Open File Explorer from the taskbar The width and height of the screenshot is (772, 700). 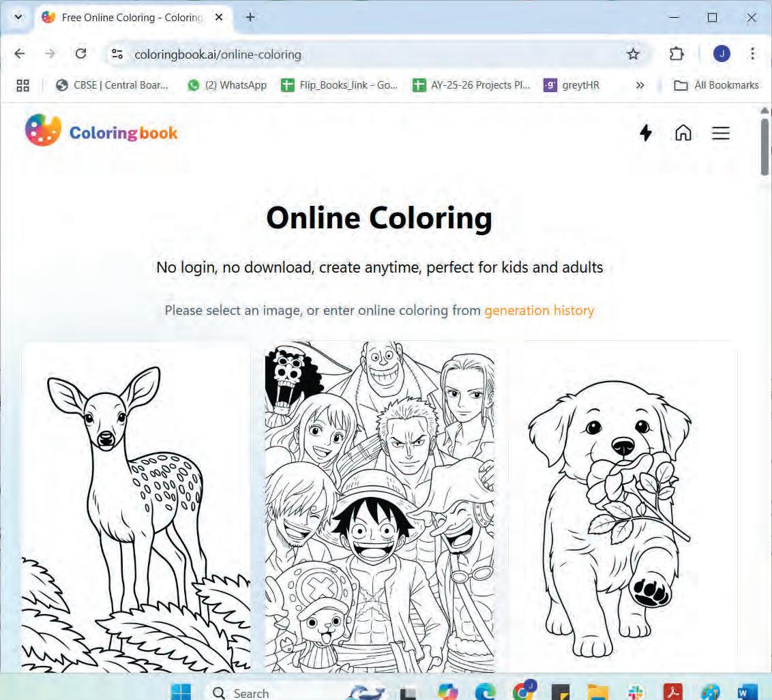pyautogui.click(x=597, y=693)
